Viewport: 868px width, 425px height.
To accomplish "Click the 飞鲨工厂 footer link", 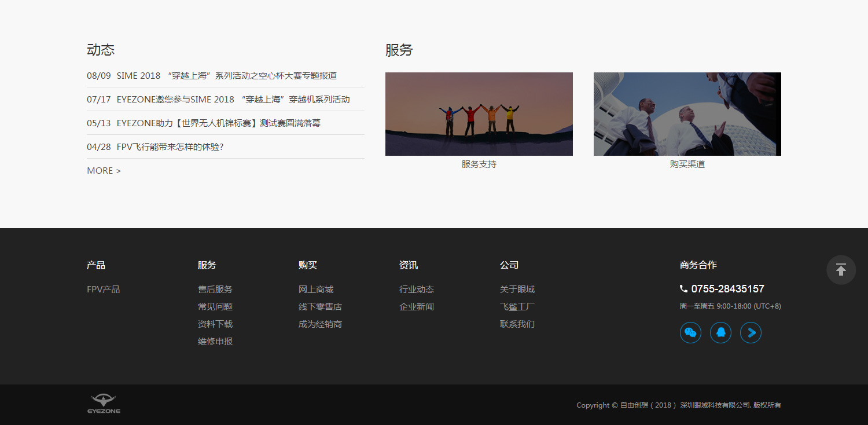I will (x=517, y=306).
